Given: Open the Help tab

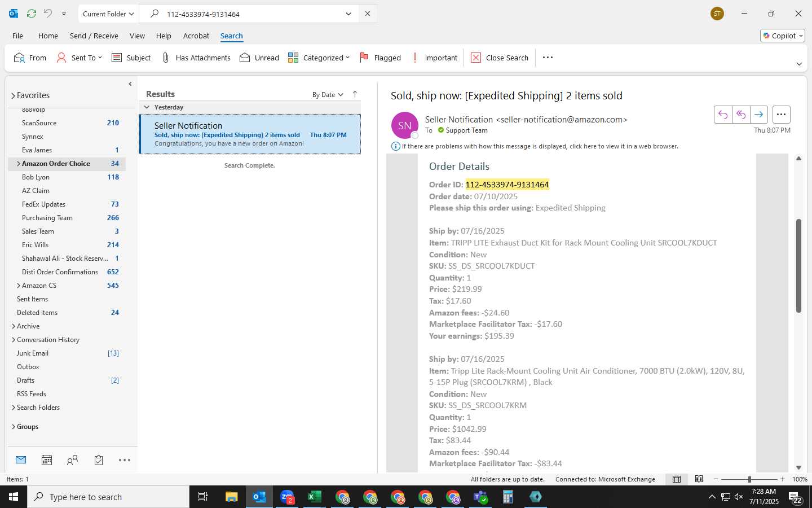Looking at the screenshot, I should click(x=164, y=36).
